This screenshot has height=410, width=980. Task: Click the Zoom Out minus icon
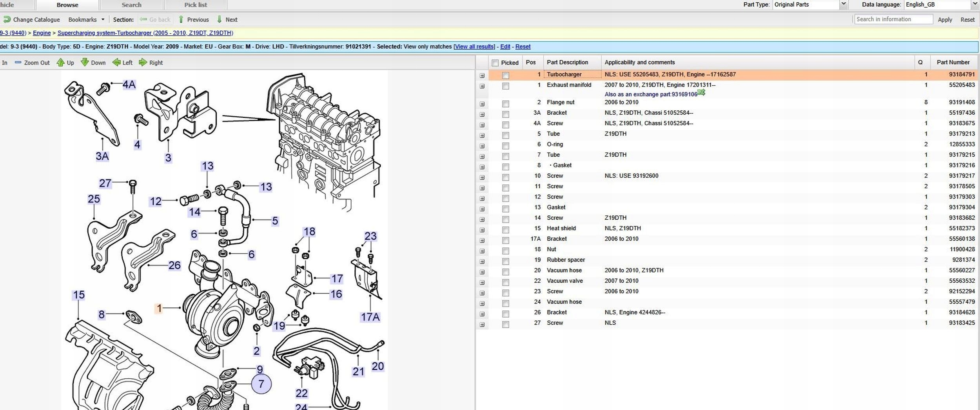point(18,62)
